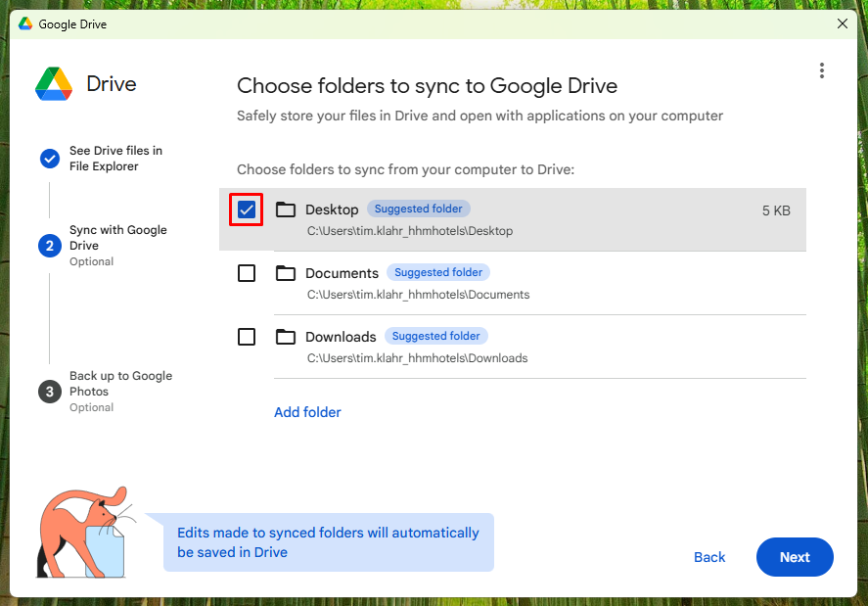Go Back to the previous step
Viewport: 868px width, 606px height.
point(709,557)
